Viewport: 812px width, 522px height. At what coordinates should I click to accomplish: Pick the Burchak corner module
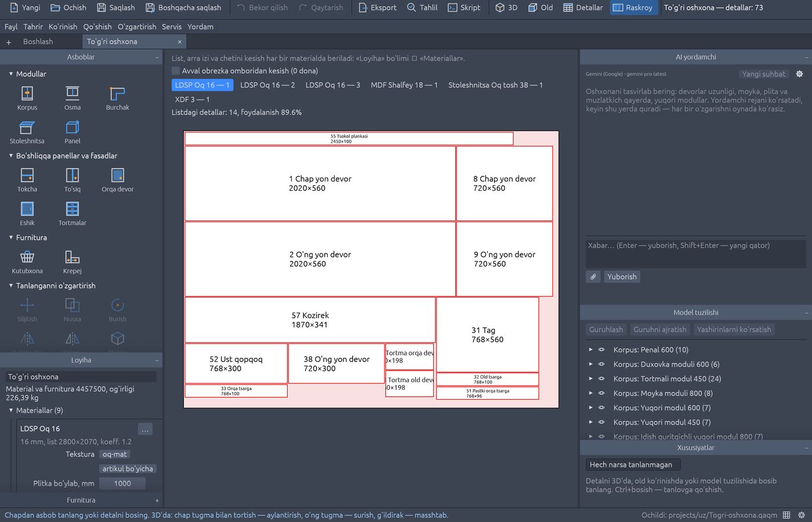(x=118, y=97)
